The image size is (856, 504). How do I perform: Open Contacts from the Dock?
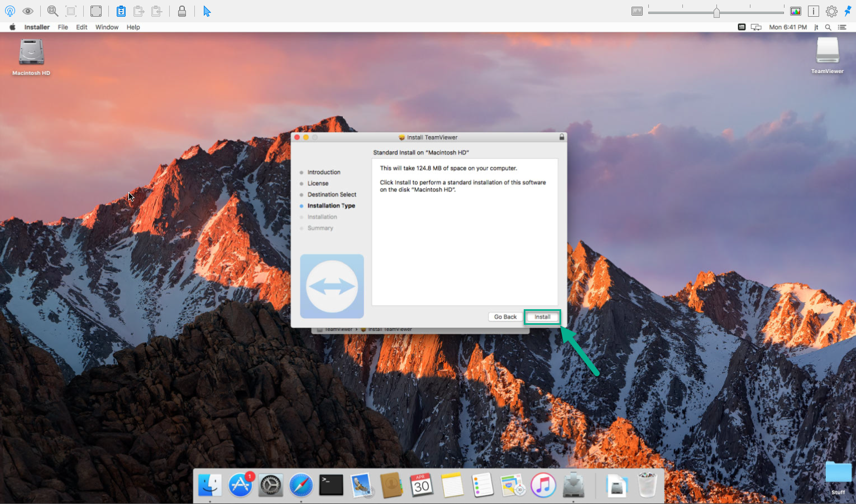click(x=391, y=486)
